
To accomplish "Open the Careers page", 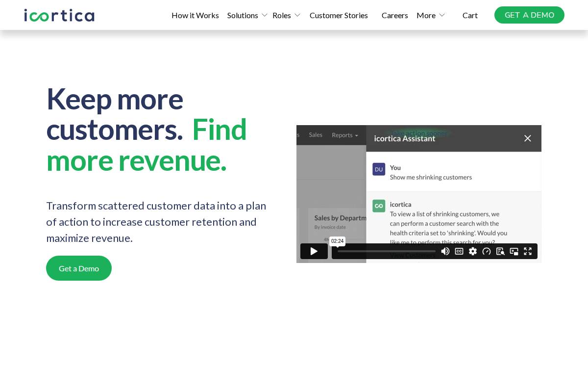I will tap(395, 15).
